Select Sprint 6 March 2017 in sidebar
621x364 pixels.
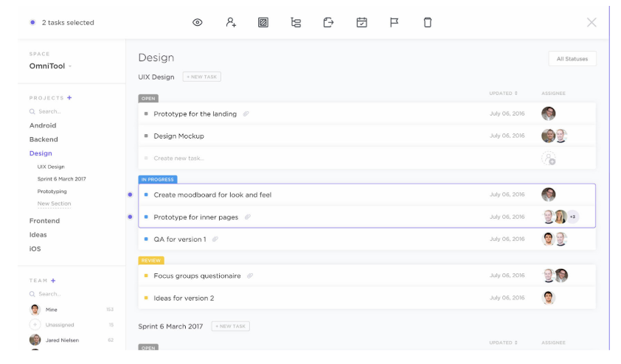pyautogui.click(x=61, y=179)
